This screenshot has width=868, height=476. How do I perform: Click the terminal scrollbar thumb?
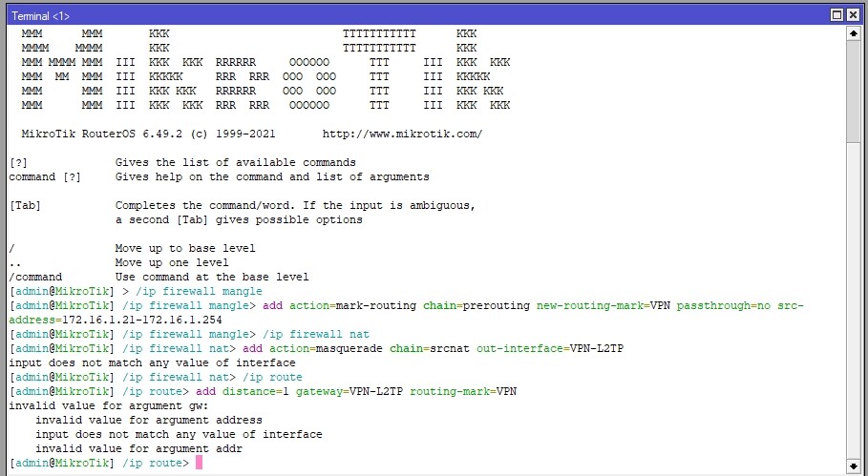pos(853,92)
